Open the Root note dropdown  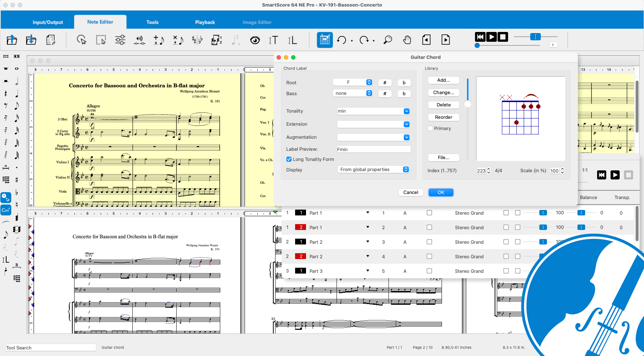point(353,82)
